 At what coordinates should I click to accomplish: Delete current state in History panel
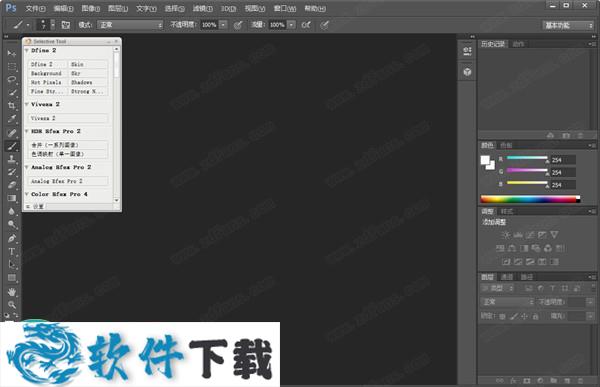click(x=580, y=136)
